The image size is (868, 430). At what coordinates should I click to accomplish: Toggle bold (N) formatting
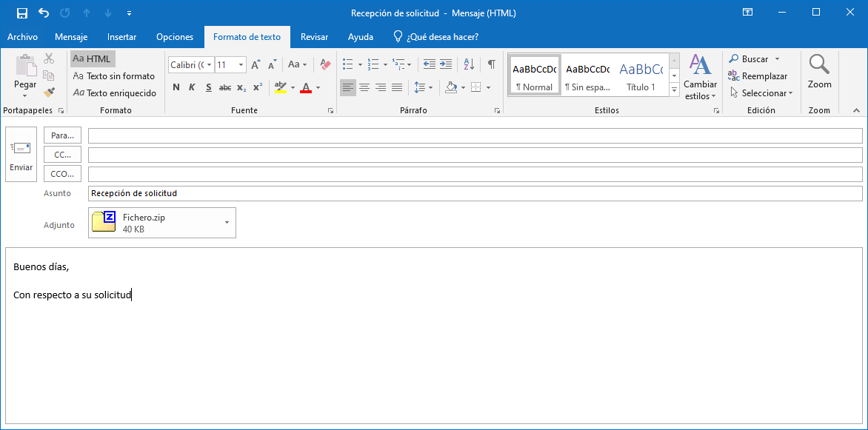[176, 87]
